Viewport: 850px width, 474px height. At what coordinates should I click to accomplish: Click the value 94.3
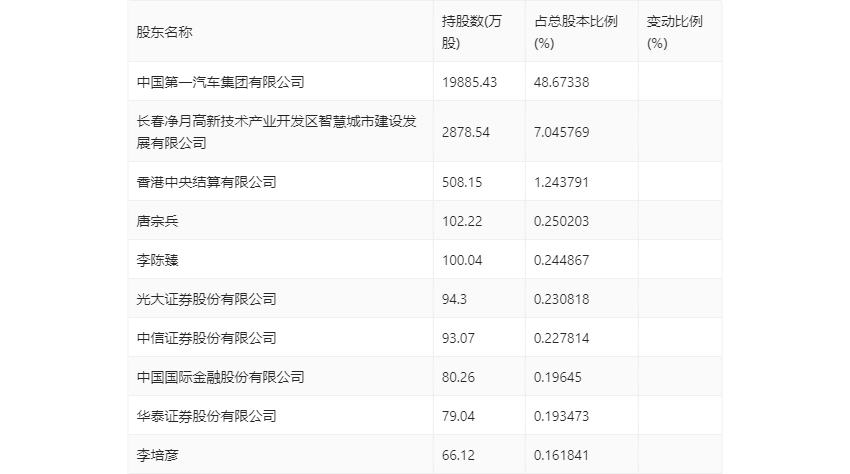pyautogui.click(x=454, y=299)
